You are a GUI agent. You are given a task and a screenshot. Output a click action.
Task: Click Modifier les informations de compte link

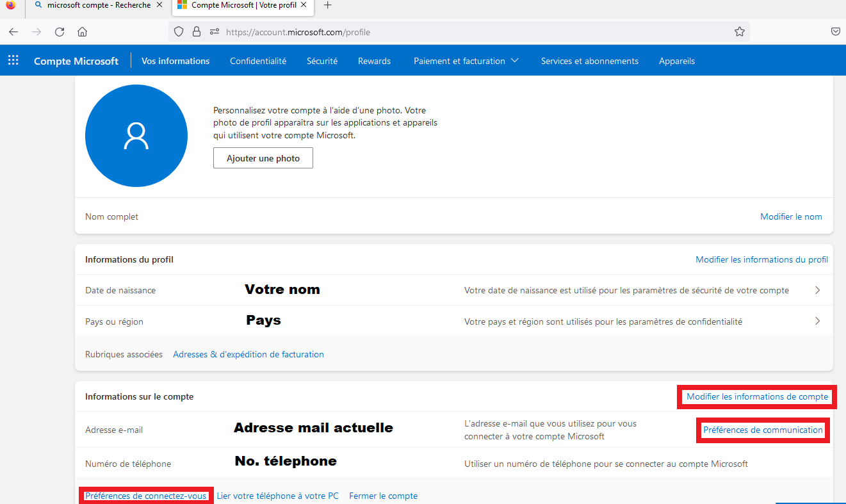tap(758, 396)
